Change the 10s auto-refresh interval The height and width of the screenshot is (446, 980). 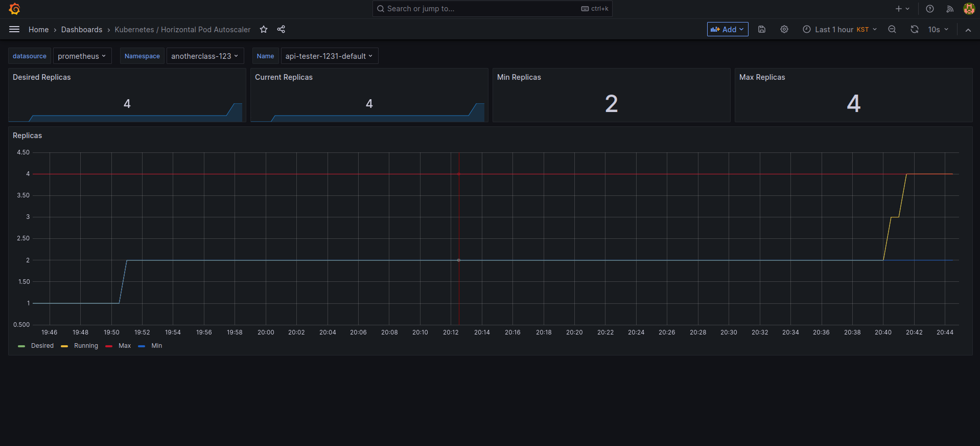938,29
